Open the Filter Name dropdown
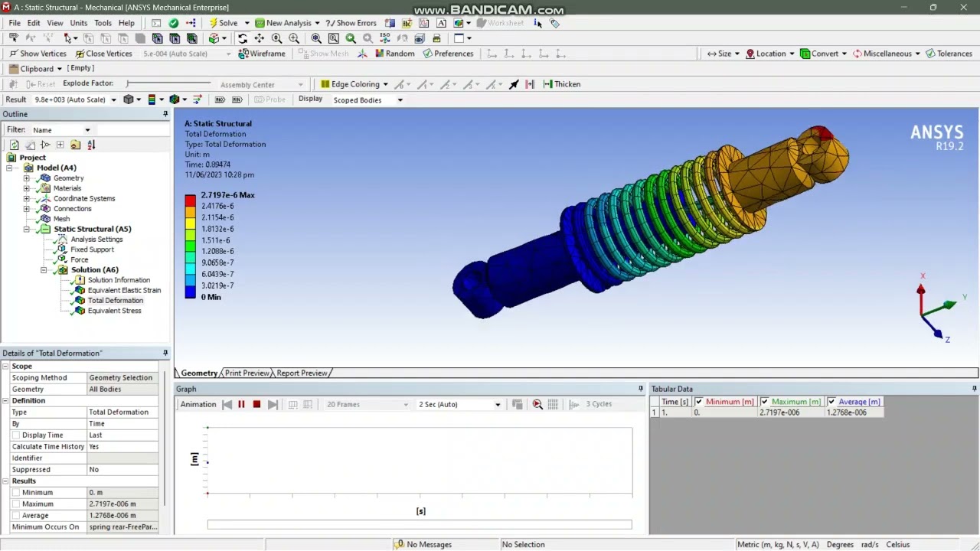Image resolution: width=980 pixels, height=551 pixels. tap(87, 130)
